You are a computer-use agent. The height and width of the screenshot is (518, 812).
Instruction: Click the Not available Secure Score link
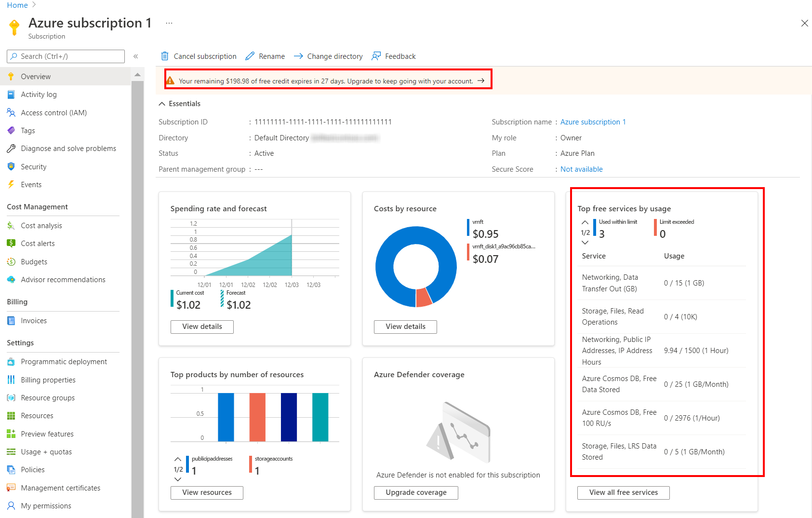tap(581, 169)
